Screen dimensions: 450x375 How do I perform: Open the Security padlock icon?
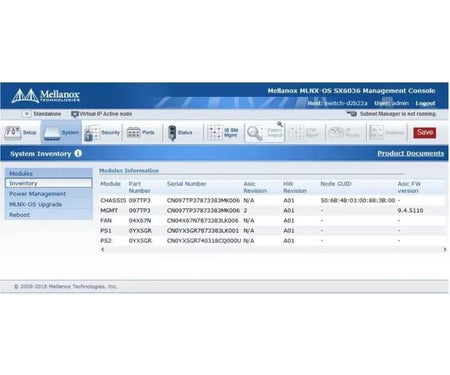[x=92, y=133]
